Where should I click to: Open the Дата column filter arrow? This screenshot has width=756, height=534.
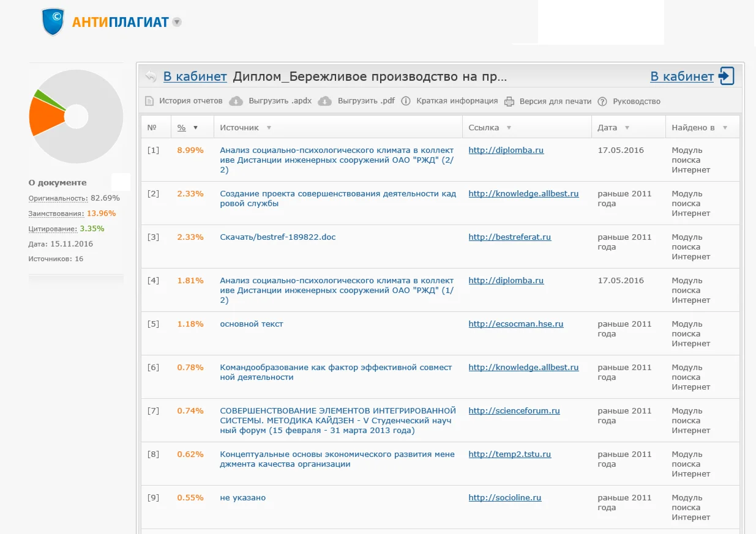[x=627, y=128]
